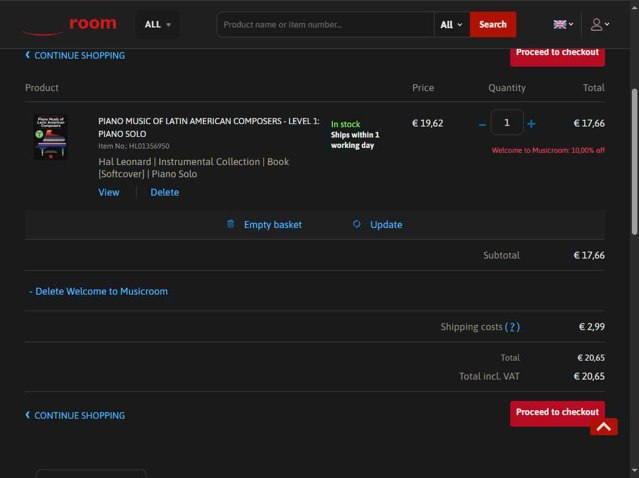Image resolution: width=639 pixels, height=478 pixels.
Task: Click the In stock status text
Action: [x=345, y=124]
